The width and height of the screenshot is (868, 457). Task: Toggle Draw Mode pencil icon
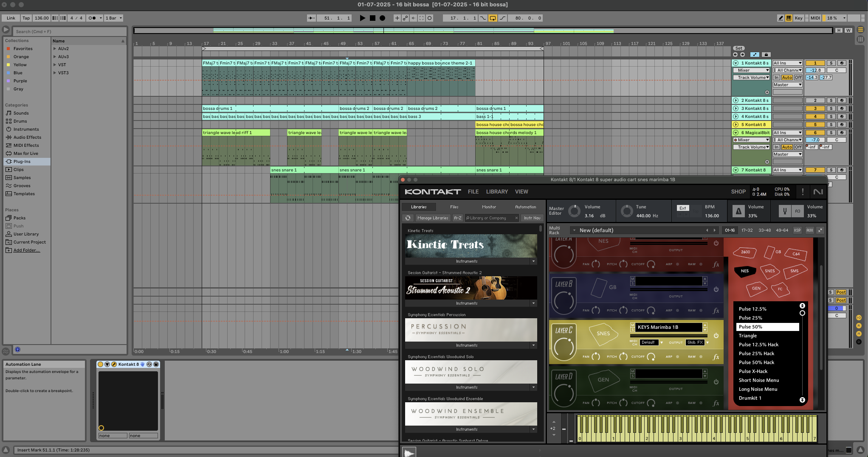coord(781,18)
